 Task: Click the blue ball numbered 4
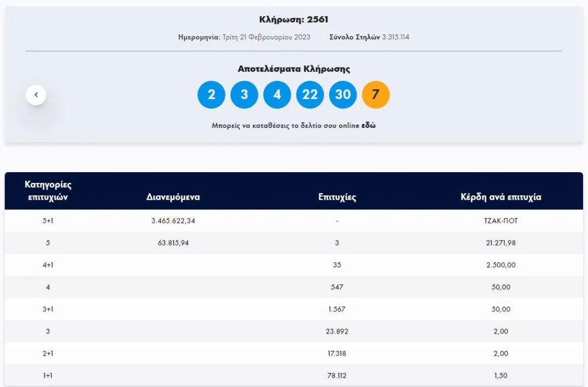(x=277, y=94)
